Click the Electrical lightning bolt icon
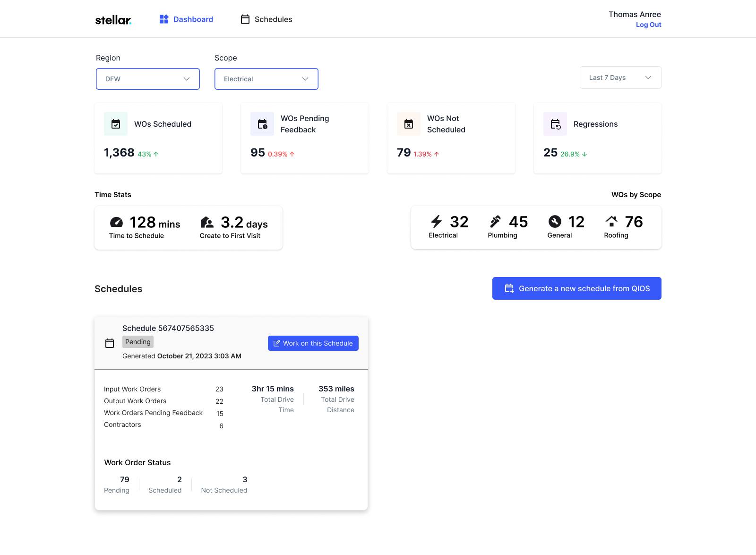Image resolution: width=756 pixels, height=555 pixels. [x=436, y=222]
